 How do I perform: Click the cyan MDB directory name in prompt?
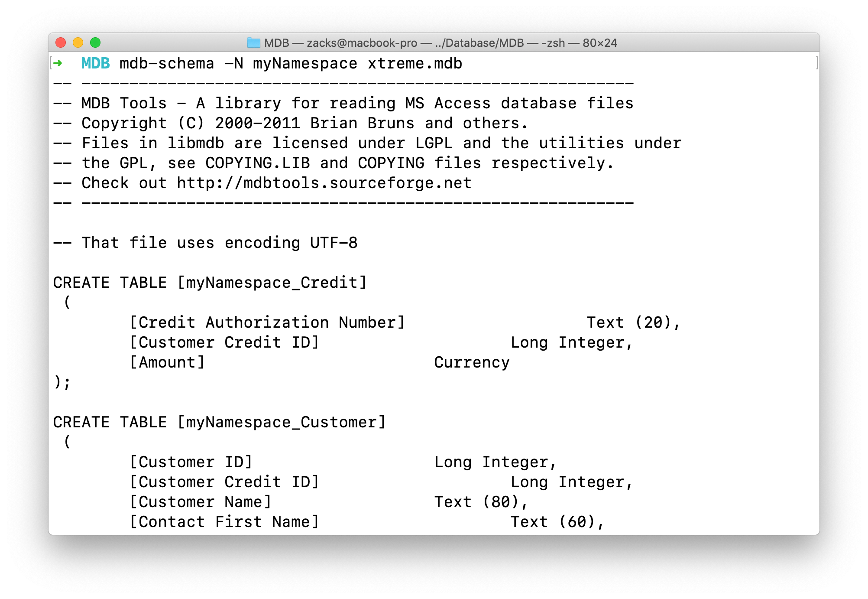pos(95,63)
